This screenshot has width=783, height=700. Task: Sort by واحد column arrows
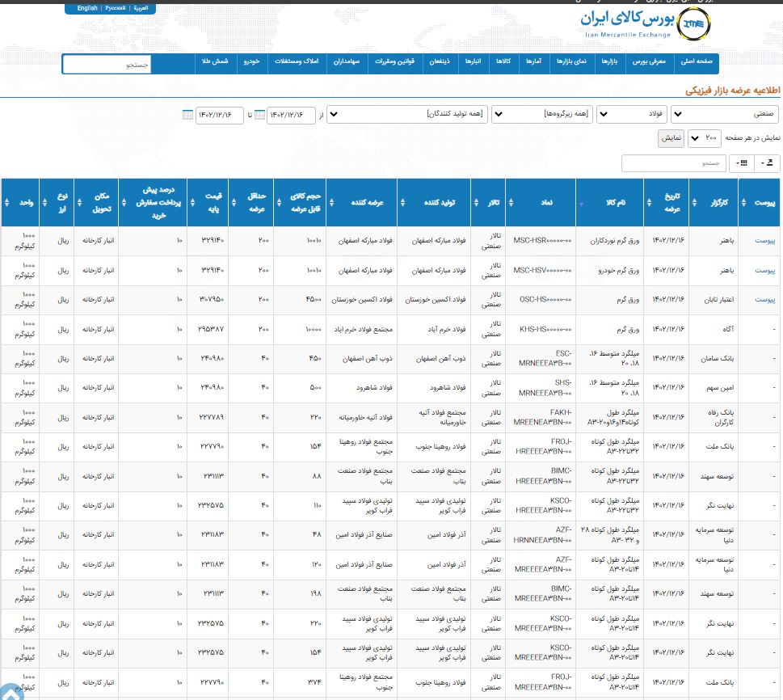6,202
